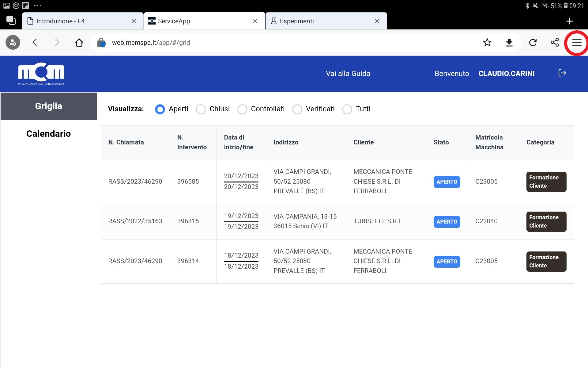Click the download icon in the address bar
This screenshot has height=368, width=588.
tap(509, 43)
